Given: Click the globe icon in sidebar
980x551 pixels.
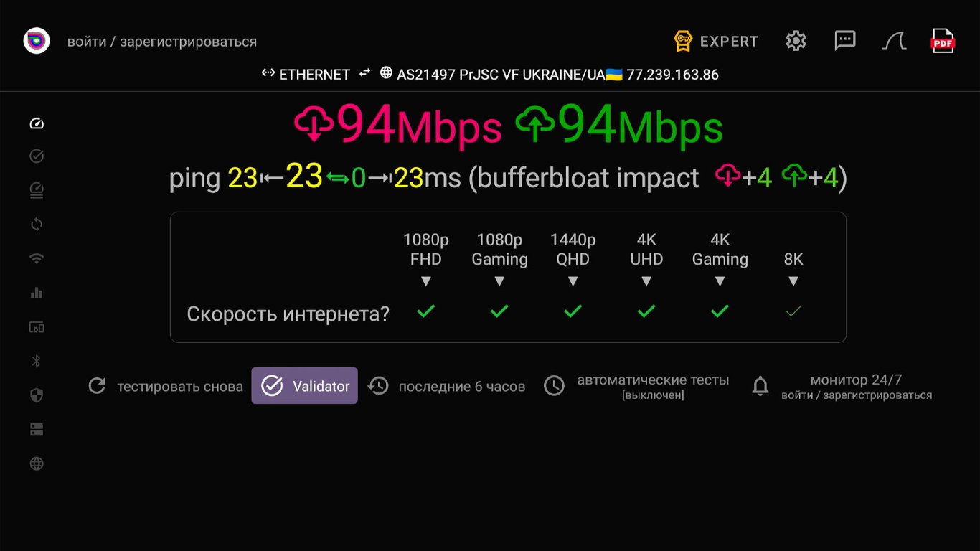Looking at the screenshot, I should click(x=37, y=464).
